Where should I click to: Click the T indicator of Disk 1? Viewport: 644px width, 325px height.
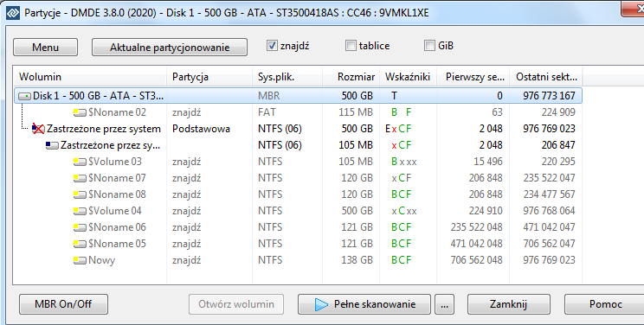[x=395, y=96]
